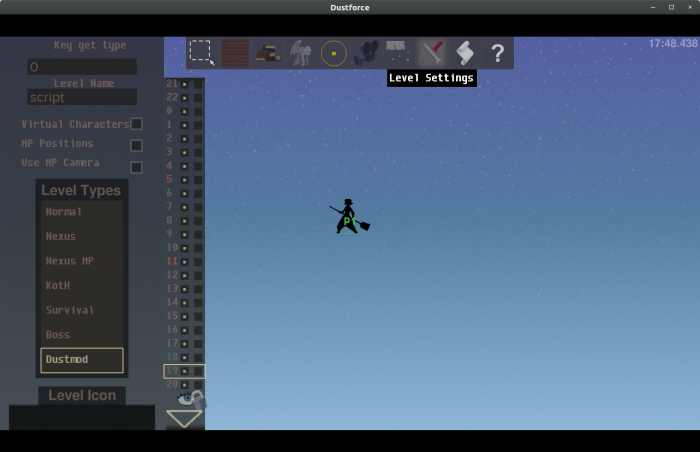The image size is (700, 452).
Task: Toggle visibility box of layer 5
Action: click(x=184, y=180)
